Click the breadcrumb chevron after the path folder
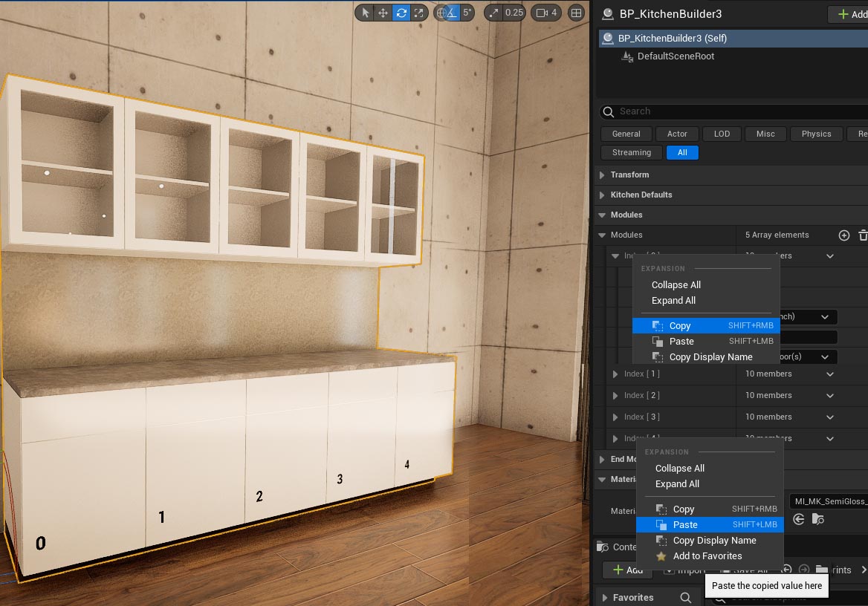Viewport: 868px width, 606px height. [x=864, y=570]
